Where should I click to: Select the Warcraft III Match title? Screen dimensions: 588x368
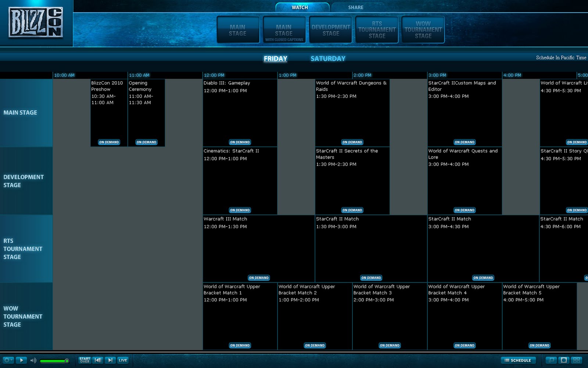[225, 219]
